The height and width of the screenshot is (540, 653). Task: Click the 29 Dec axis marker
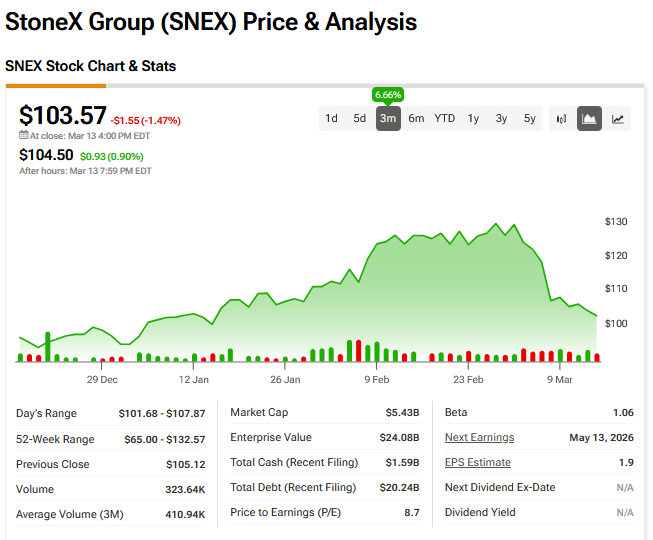[102, 380]
